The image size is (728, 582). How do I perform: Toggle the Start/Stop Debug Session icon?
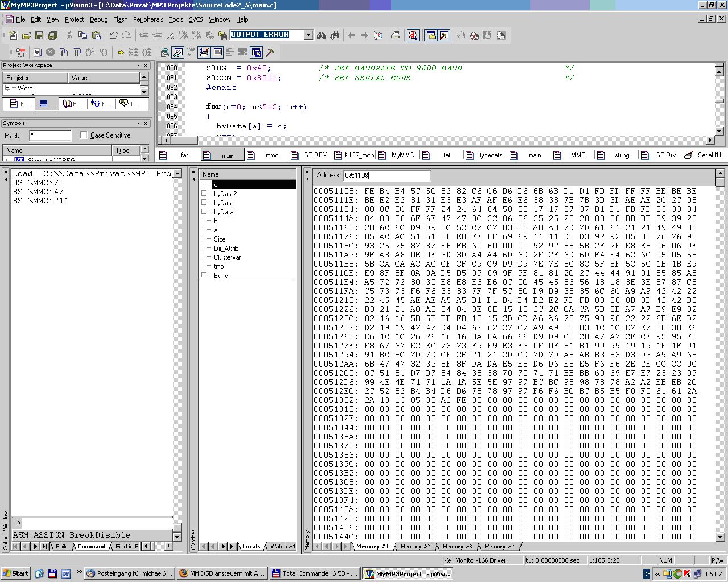[413, 35]
